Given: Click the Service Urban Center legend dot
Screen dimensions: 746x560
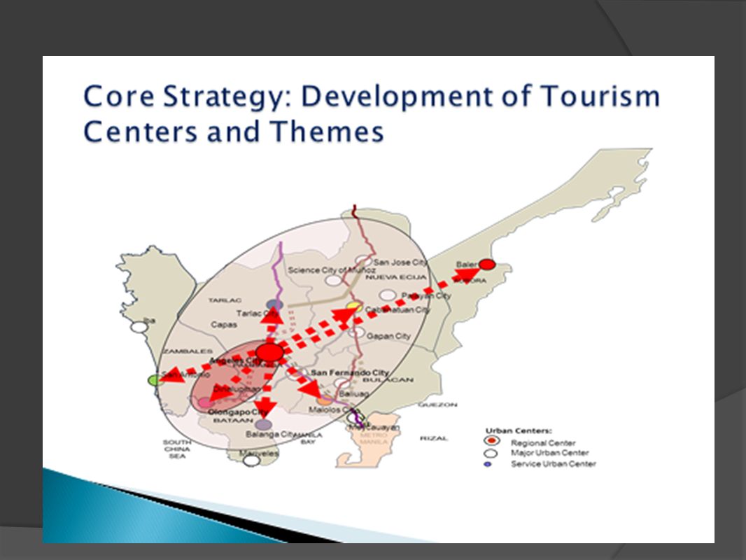Looking at the screenshot, I should tap(487, 464).
